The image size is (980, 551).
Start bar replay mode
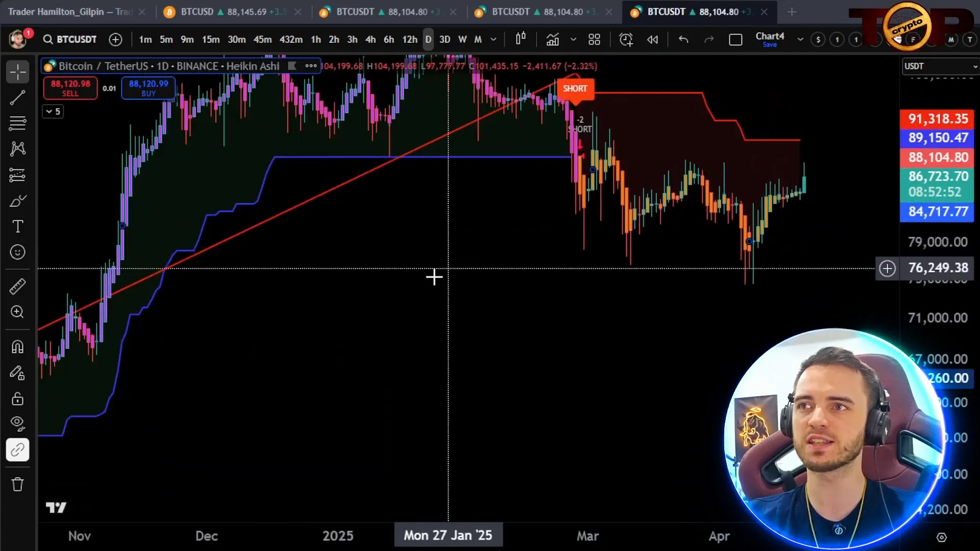click(652, 39)
